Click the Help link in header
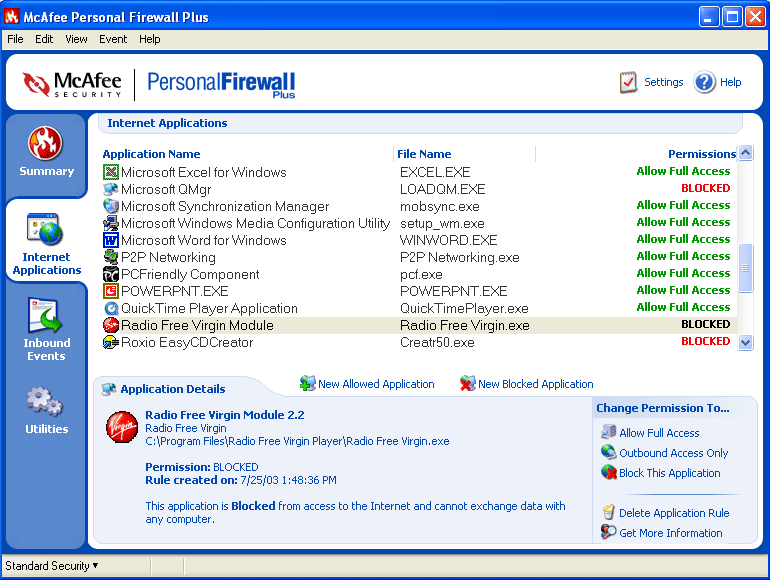 click(730, 82)
